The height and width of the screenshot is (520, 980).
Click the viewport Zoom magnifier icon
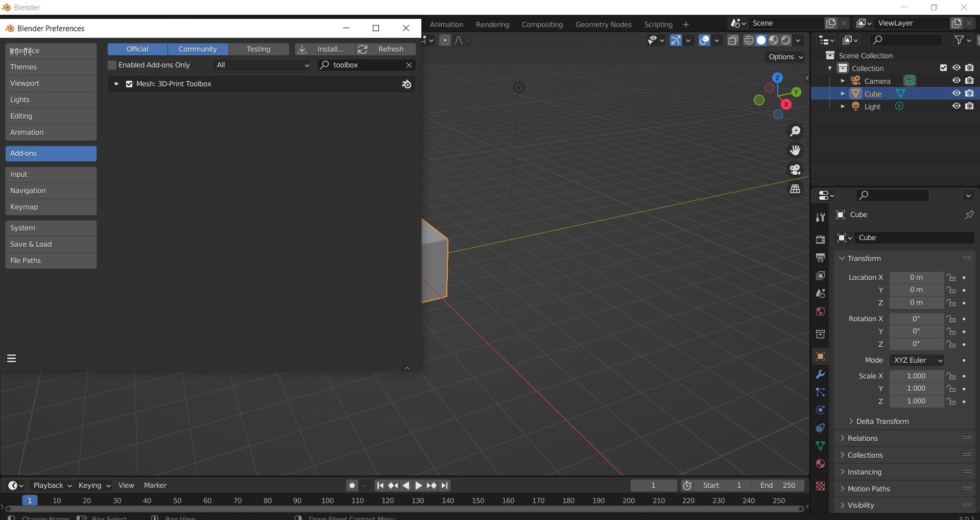[795, 131]
